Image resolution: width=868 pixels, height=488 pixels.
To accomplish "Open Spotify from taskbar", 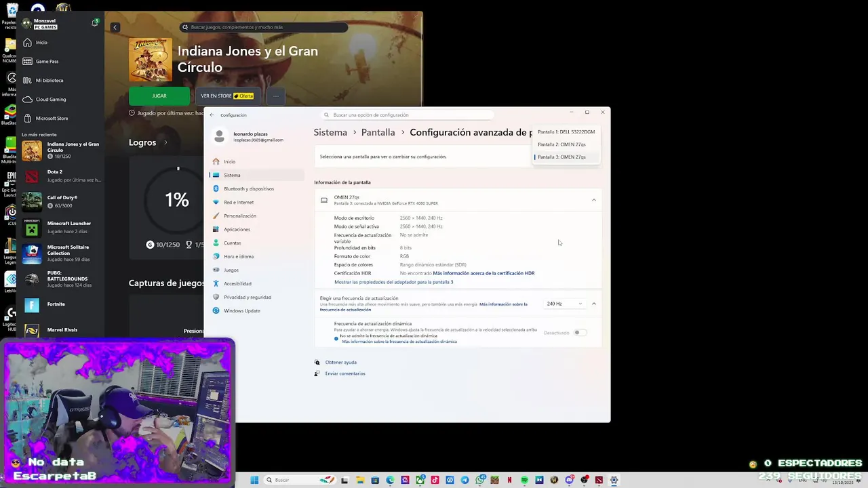I will (x=524, y=480).
